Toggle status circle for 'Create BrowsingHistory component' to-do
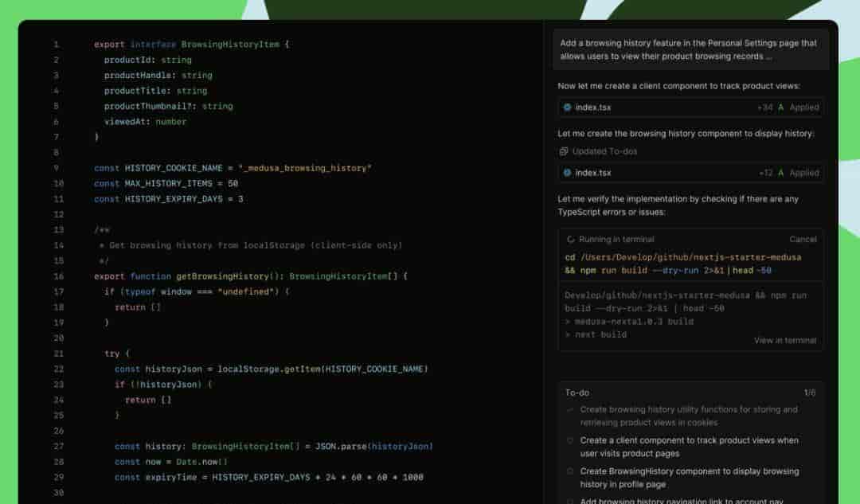Viewport: 860px width, 504px height. 570,471
